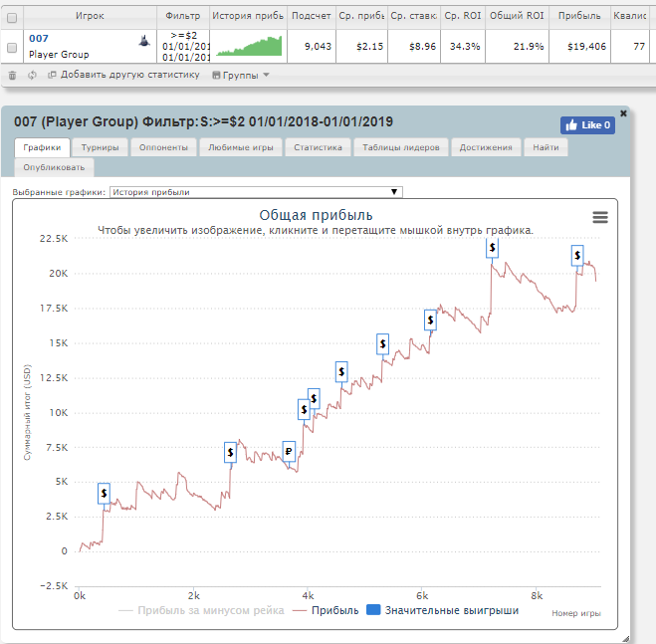
Task: Click the last dollar marker near 8k games
Action: point(577,255)
